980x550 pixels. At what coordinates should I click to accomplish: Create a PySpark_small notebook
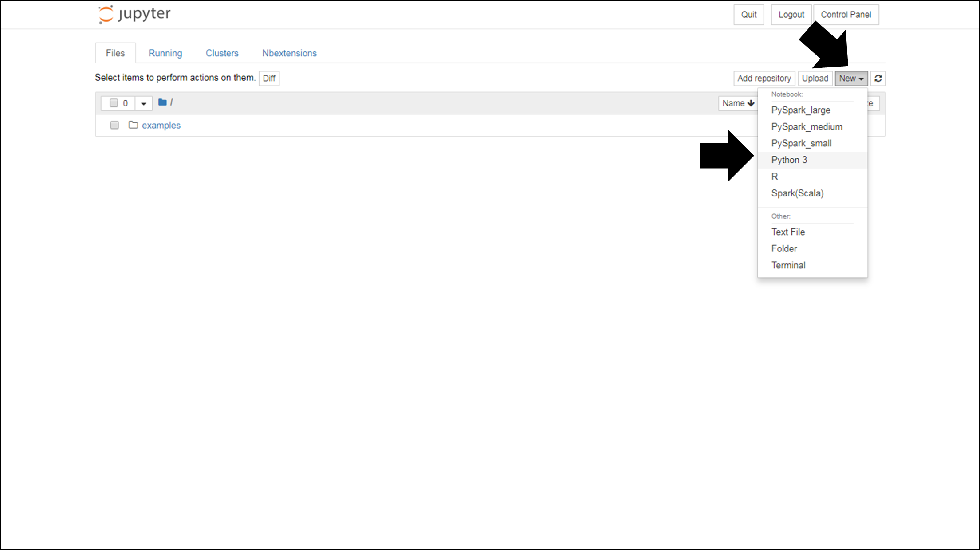[812, 143]
